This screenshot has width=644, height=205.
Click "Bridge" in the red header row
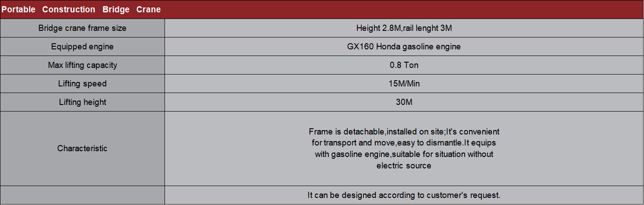tap(116, 10)
